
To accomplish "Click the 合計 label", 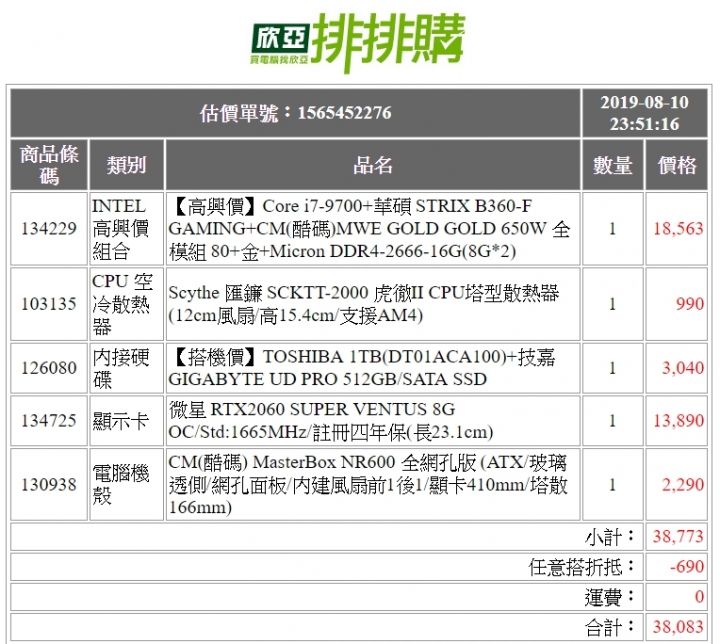I will pyautogui.click(x=610, y=627).
